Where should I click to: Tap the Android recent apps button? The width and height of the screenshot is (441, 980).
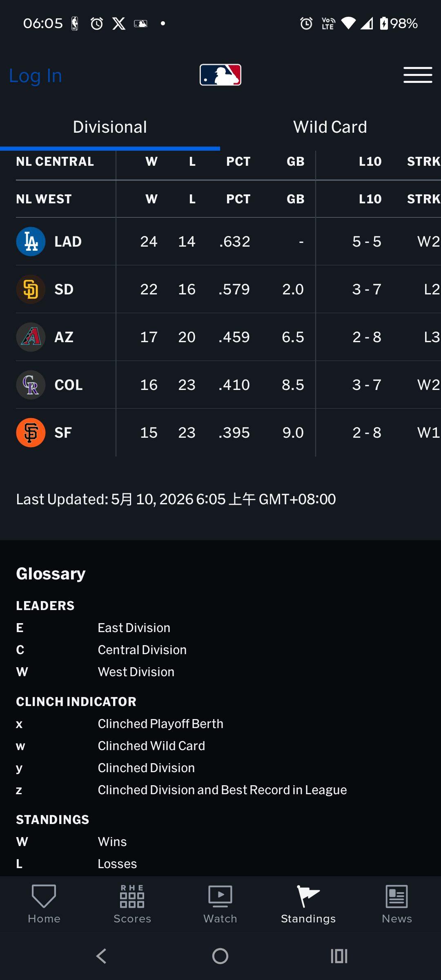[x=339, y=956]
